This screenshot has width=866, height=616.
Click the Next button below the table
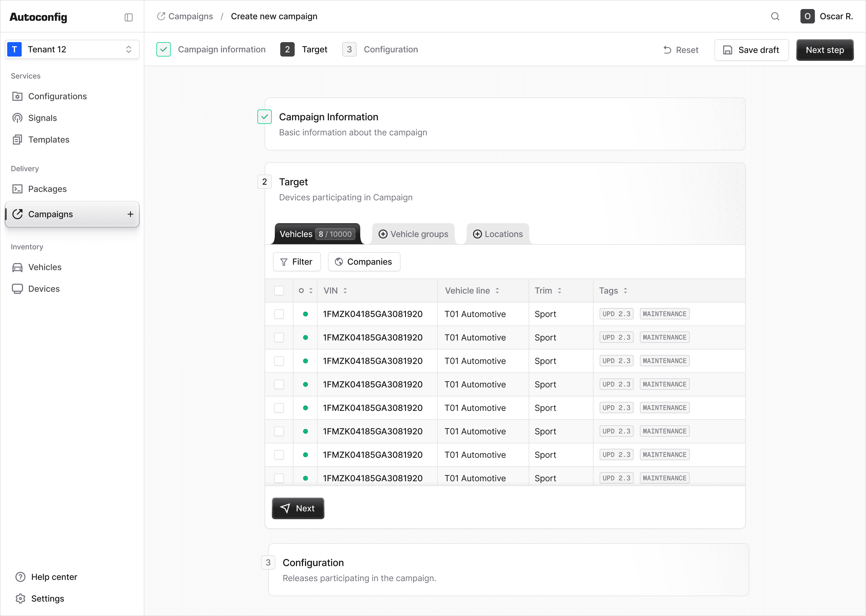click(298, 508)
